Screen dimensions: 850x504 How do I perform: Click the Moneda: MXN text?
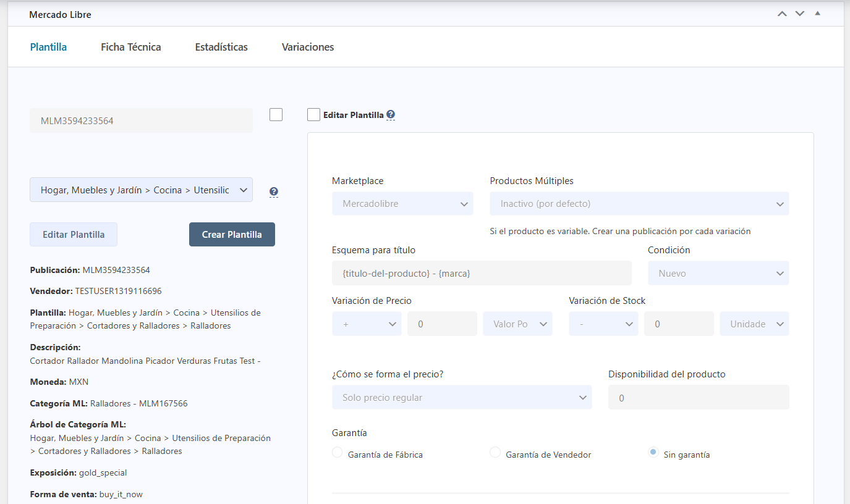coord(59,382)
